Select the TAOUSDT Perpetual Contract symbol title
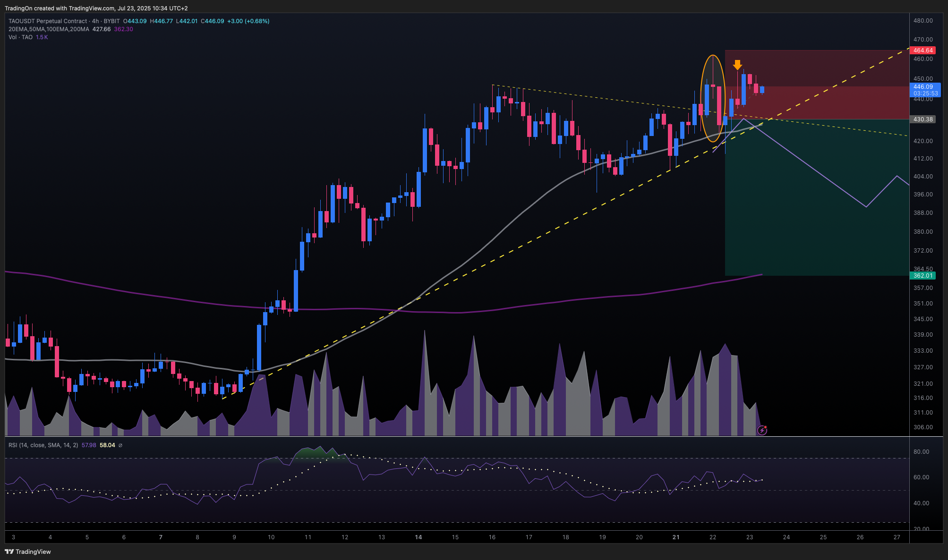 pyautogui.click(x=48, y=21)
